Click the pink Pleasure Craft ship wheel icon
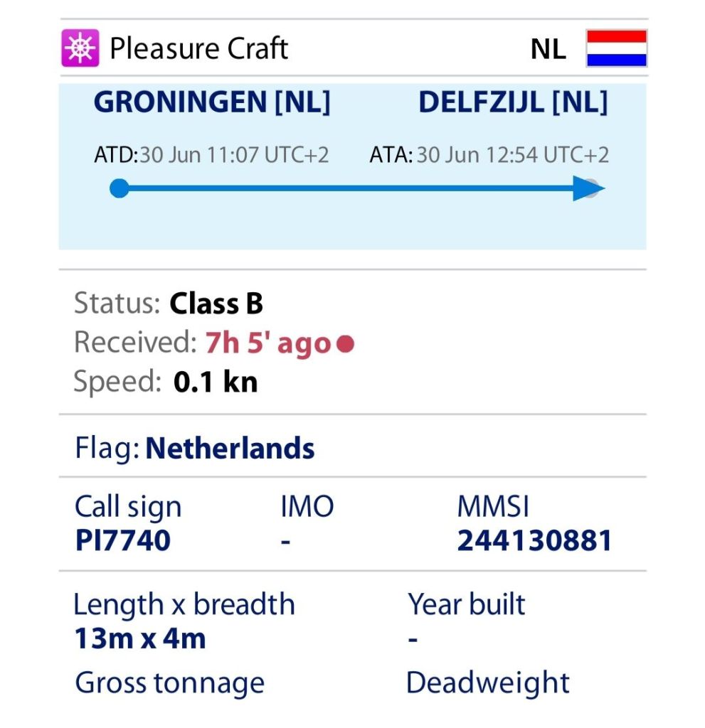The width and height of the screenshot is (705, 728). click(x=80, y=48)
